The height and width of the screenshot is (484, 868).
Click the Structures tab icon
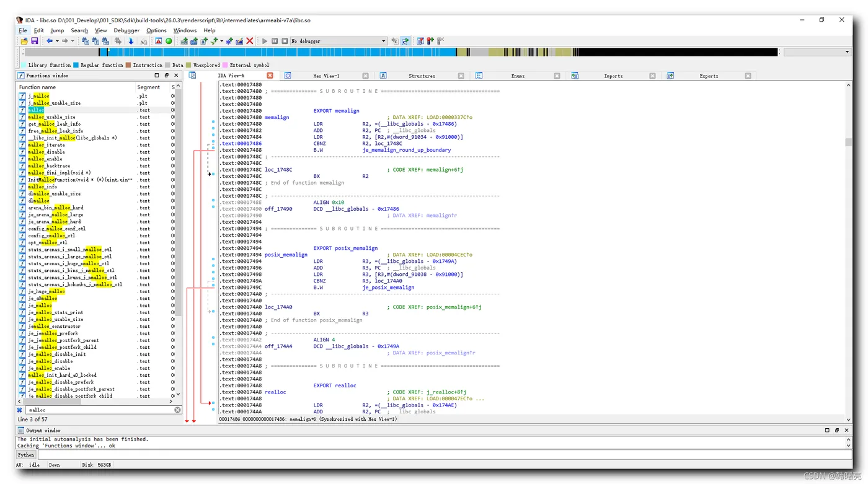pos(383,76)
